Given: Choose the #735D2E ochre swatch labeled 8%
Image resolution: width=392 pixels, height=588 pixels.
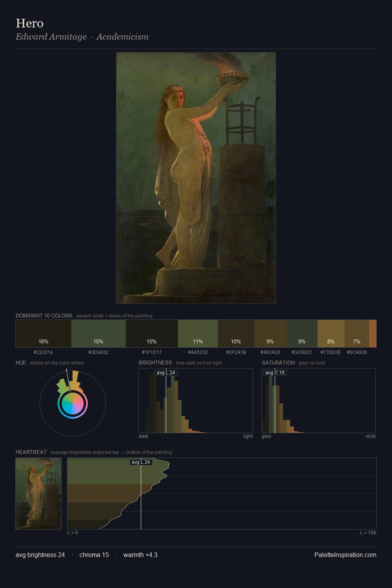Looking at the screenshot, I should click(331, 334).
